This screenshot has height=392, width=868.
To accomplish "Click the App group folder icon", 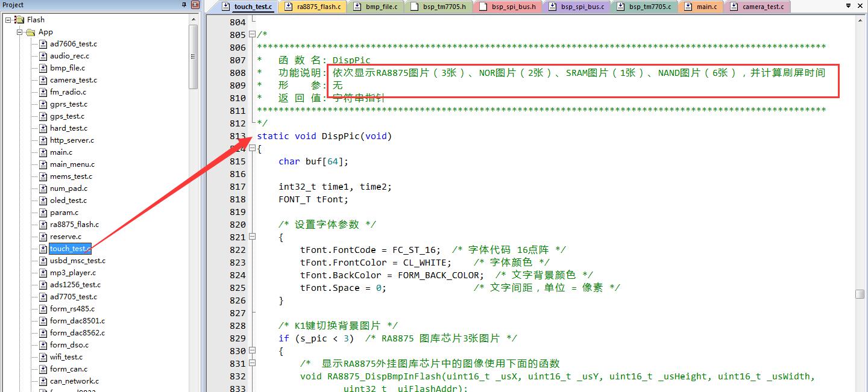I will [31, 32].
